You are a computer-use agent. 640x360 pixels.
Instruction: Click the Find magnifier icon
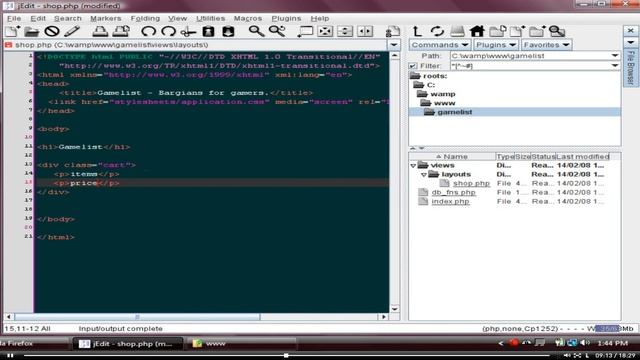pos(256,31)
